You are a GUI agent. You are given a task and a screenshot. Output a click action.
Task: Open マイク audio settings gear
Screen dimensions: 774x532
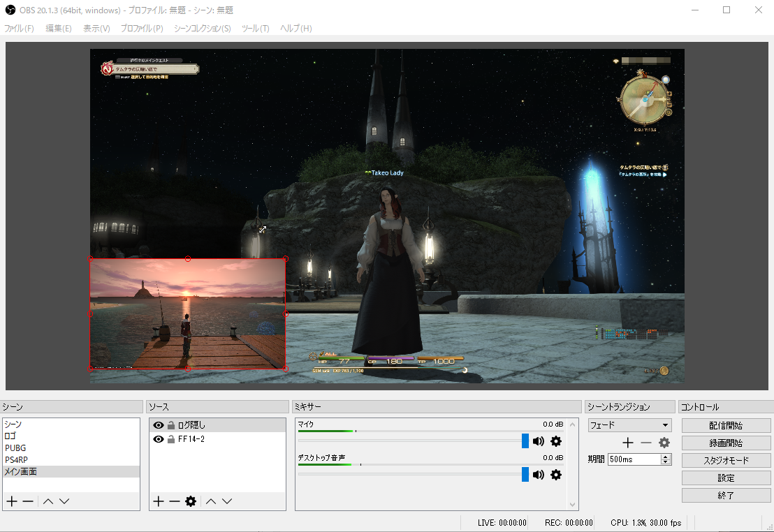pos(556,441)
